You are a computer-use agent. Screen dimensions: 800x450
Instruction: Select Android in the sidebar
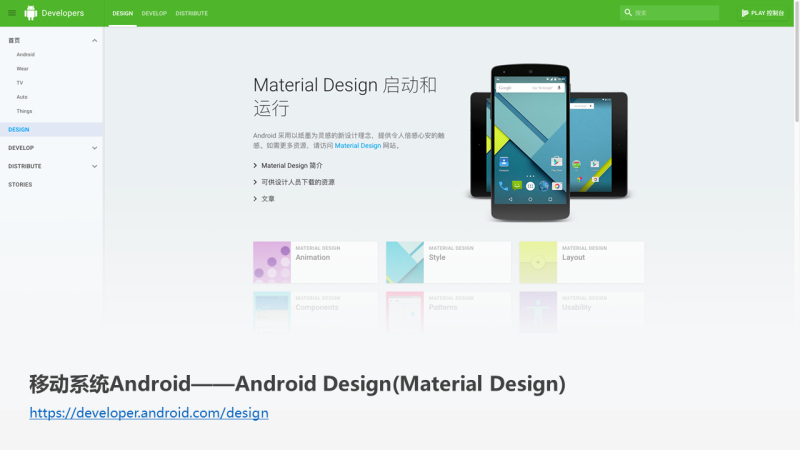tap(26, 55)
